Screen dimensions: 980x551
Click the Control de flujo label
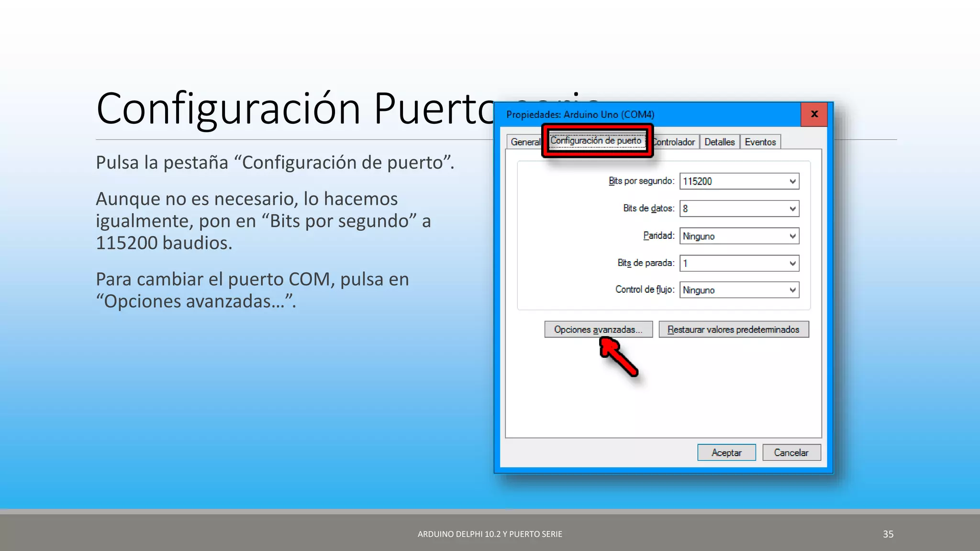point(645,289)
